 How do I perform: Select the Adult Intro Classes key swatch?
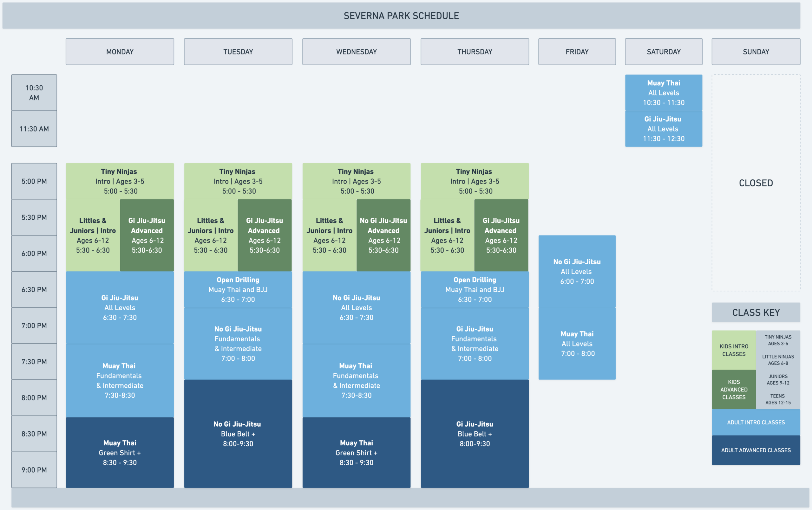[x=756, y=423]
